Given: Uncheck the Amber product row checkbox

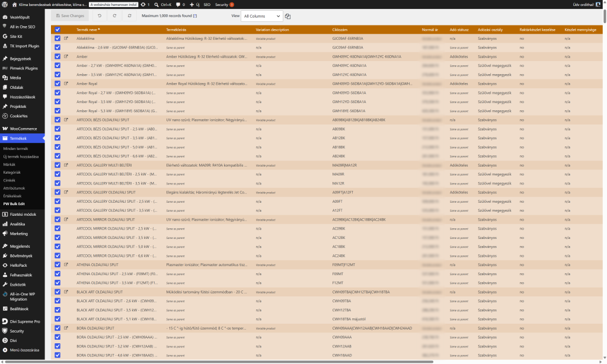Looking at the screenshot, I should pyautogui.click(x=57, y=56).
